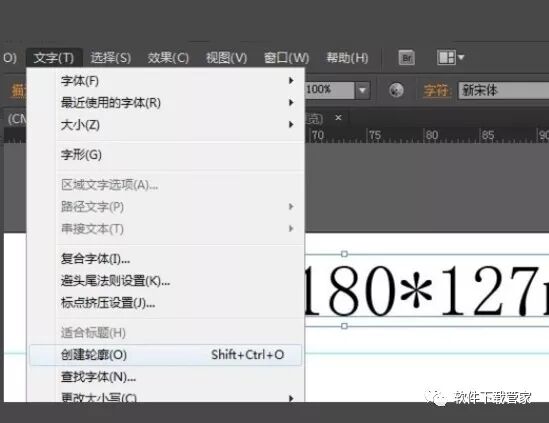Screen dimensions: 549x423
Task: Close the document tab with ×
Action: [338, 118]
